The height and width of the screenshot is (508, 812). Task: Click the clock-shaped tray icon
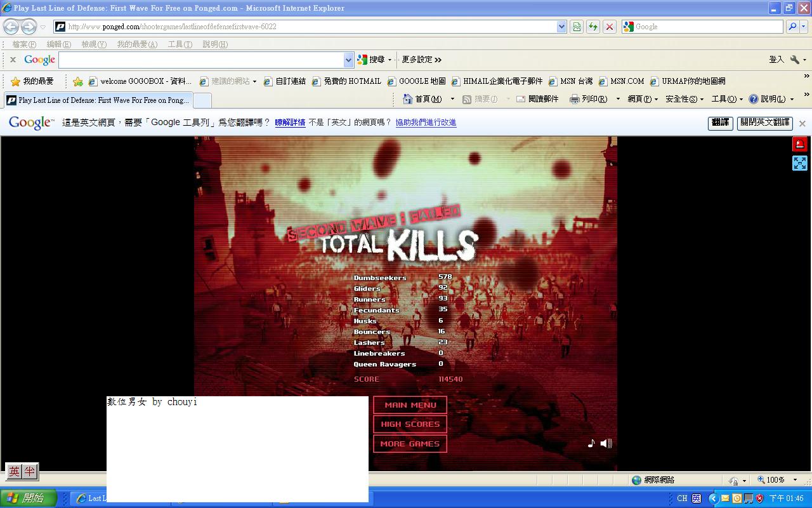(737, 498)
